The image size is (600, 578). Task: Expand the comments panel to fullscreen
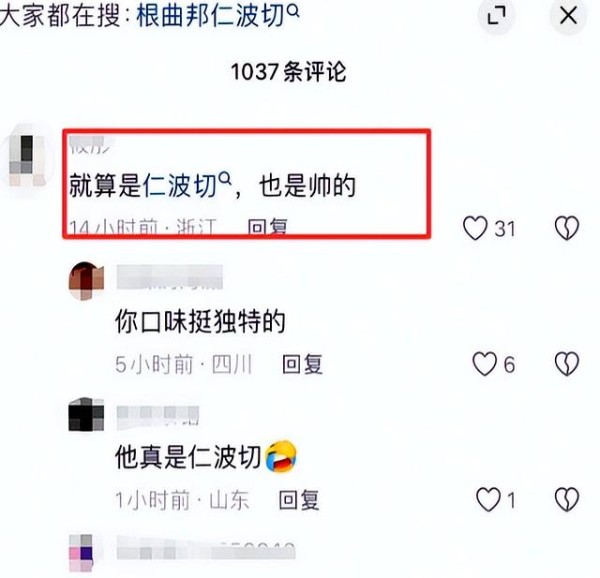pos(496,16)
